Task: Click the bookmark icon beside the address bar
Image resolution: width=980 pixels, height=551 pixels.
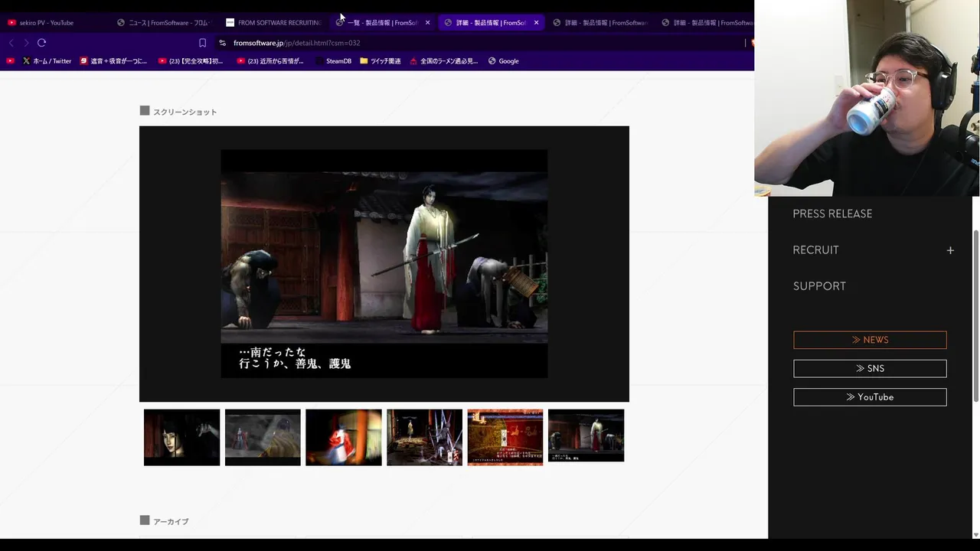Action: click(202, 43)
